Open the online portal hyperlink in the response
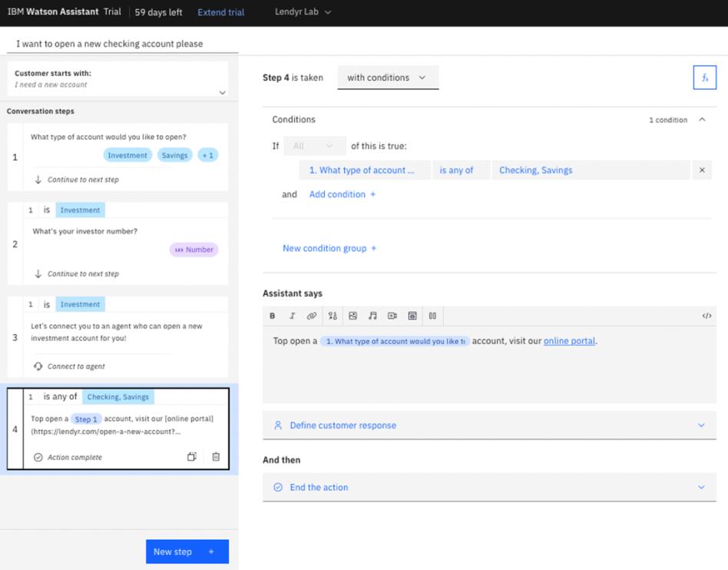The height and width of the screenshot is (570, 728). (569, 341)
